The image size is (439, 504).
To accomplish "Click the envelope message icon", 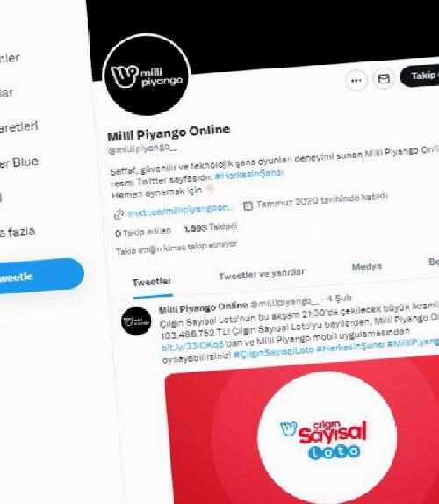I will pyautogui.click(x=384, y=79).
